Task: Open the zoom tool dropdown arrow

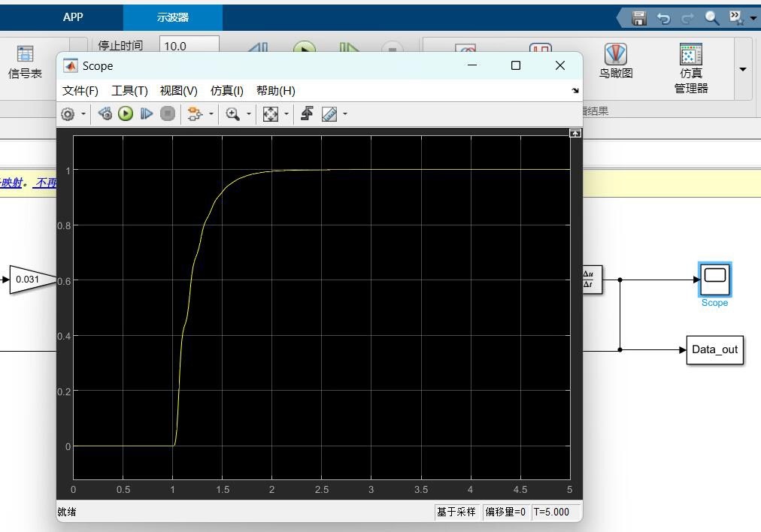Action: (249, 114)
